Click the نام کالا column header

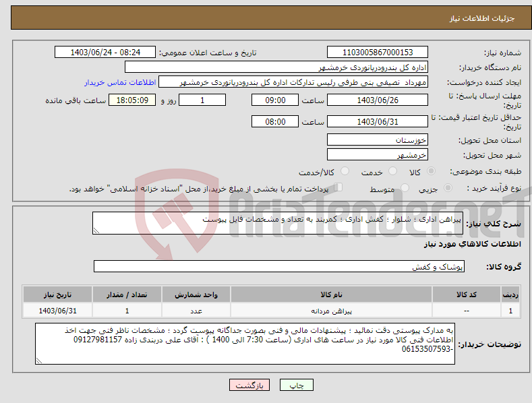331,294
